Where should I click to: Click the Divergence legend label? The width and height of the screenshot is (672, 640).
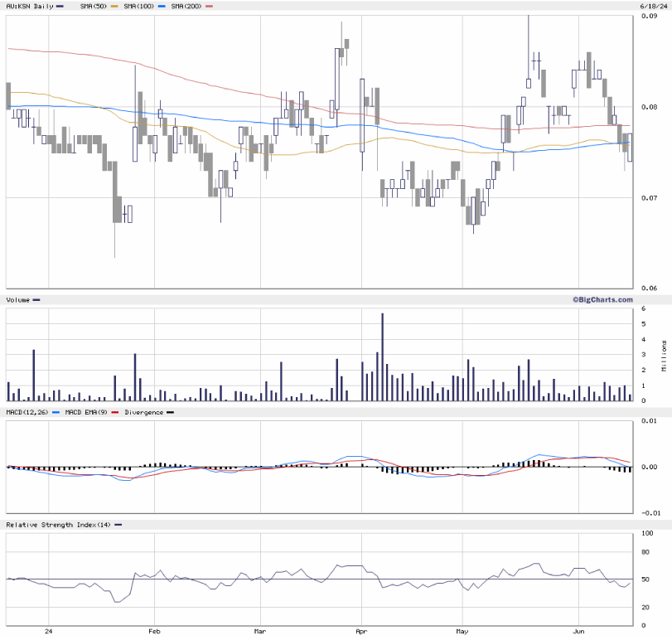(143, 412)
